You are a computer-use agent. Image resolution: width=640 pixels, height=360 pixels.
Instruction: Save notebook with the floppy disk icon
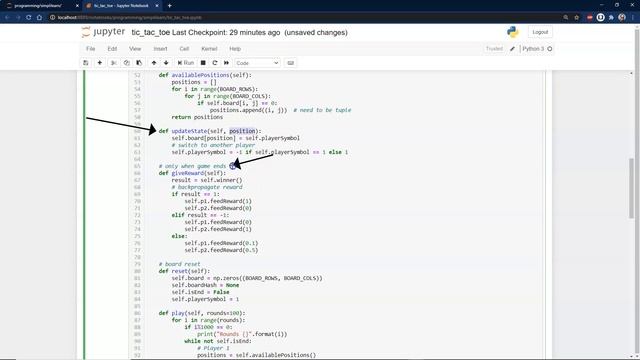pyautogui.click(x=86, y=63)
